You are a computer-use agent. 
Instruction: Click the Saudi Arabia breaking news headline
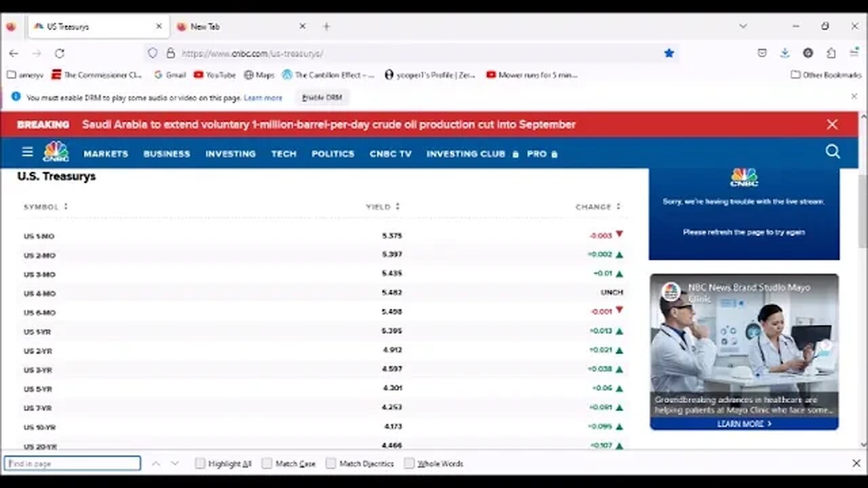(329, 124)
